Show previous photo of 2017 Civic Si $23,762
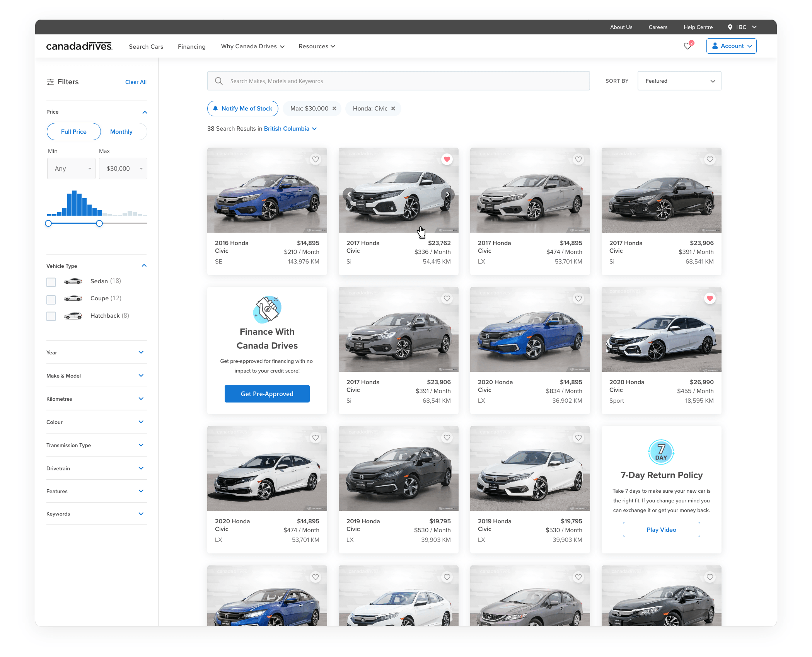 (349, 194)
